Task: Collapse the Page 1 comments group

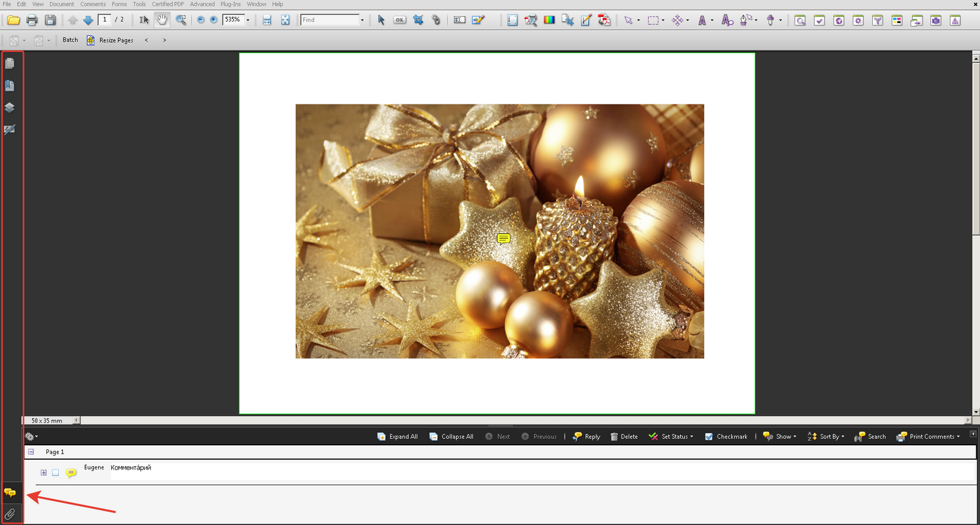Action: coord(31,452)
